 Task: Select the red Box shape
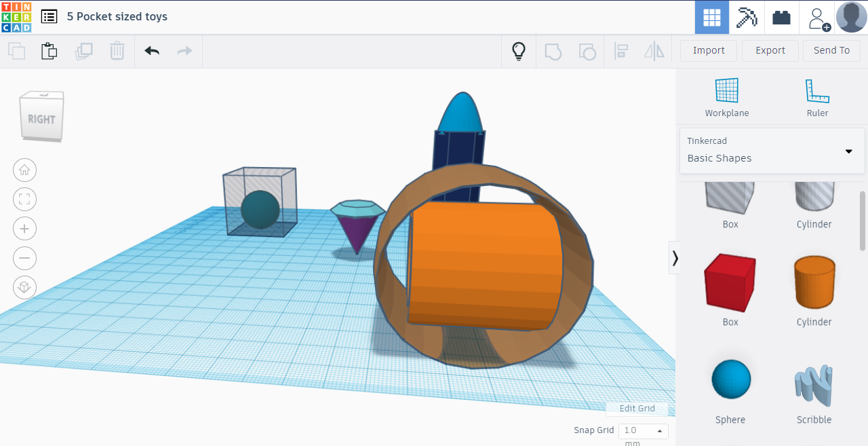point(730,283)
